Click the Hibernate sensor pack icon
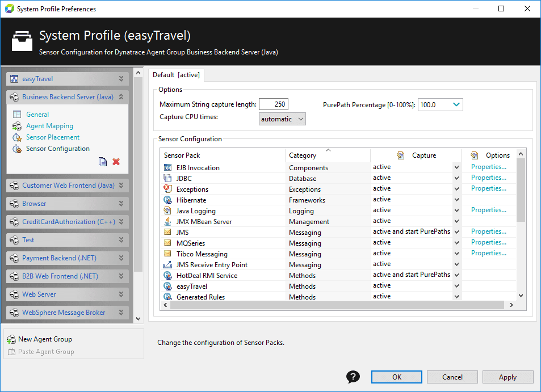541x392 pixels. (167, 200)
